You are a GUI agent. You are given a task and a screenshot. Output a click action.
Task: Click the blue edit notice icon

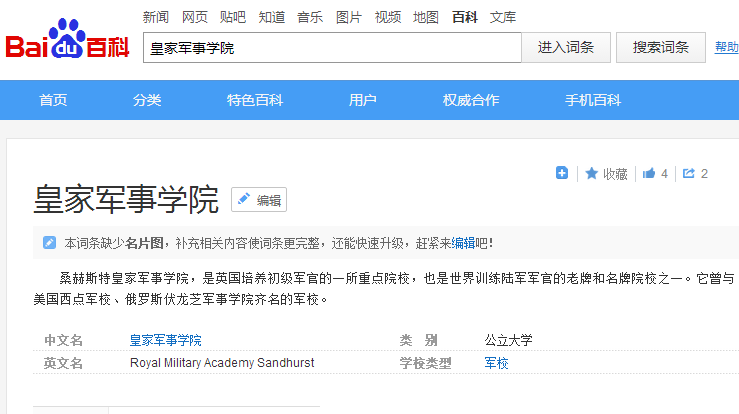(49, 243)
